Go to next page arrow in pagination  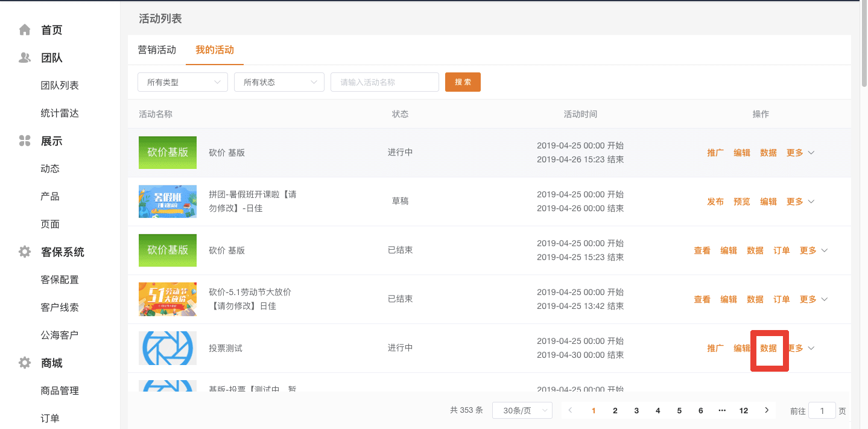click(767, 410)
